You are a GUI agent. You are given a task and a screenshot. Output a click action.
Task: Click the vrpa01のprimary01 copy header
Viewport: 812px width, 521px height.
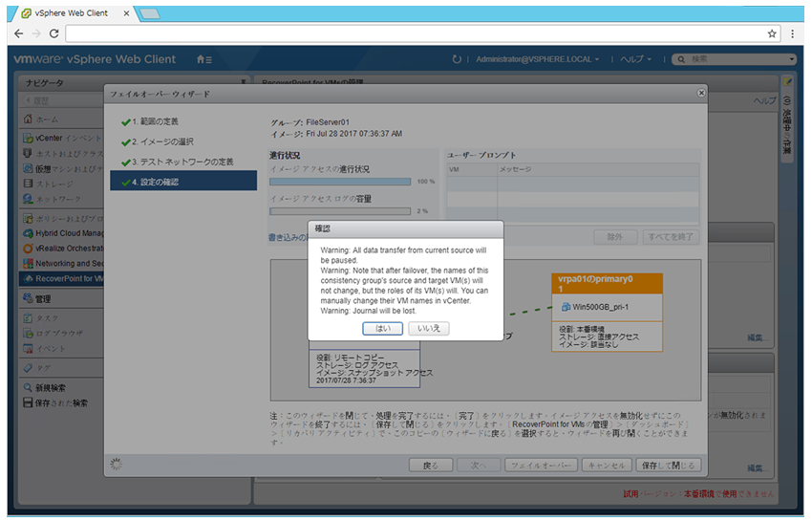(x=607, y=284)
